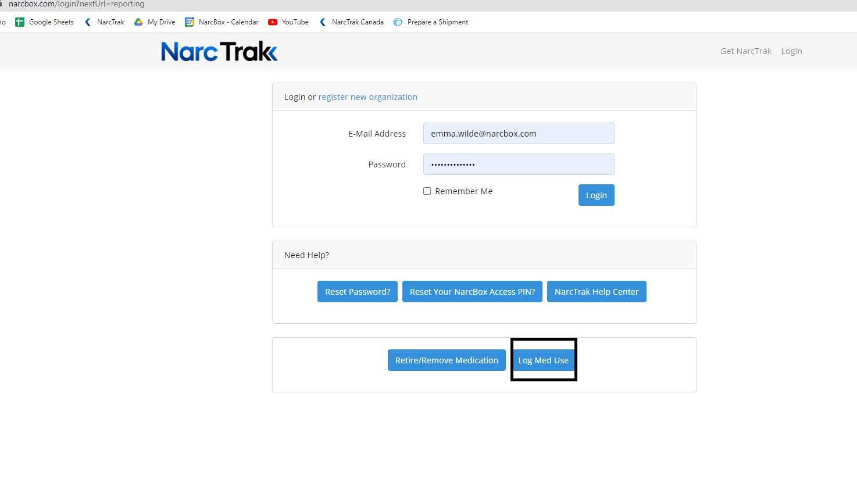Open the Google Sheets bookmark icon

point(20,22)
